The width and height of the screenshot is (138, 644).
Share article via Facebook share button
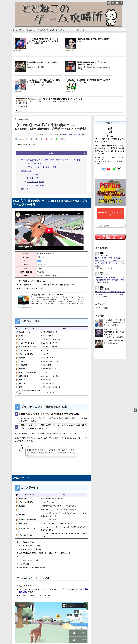(x=26, y=139)
